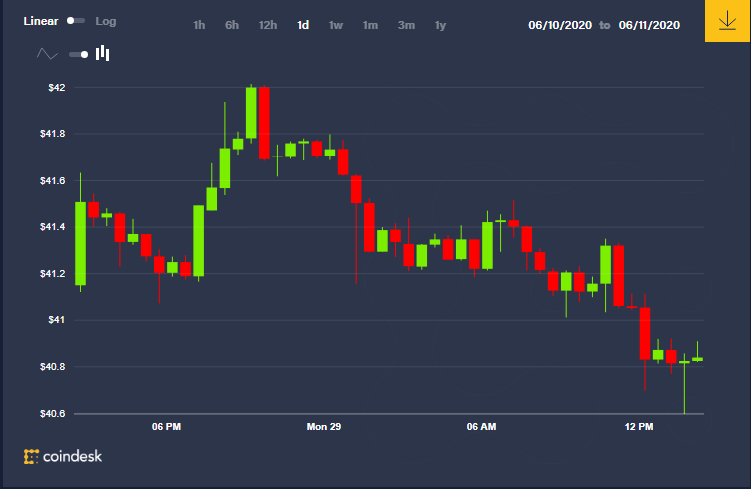Select the 1w time range
Viewport: 751px width, 489px height.
(x=336, y=25)
